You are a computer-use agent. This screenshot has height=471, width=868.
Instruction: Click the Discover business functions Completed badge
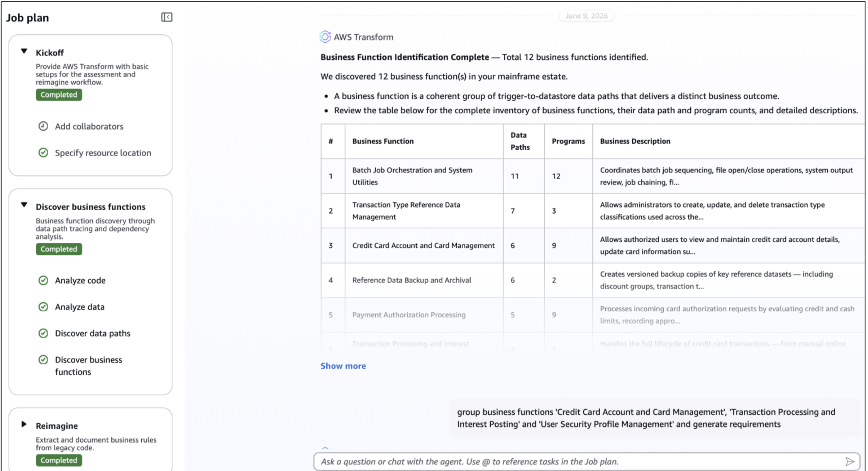[59, 249]
